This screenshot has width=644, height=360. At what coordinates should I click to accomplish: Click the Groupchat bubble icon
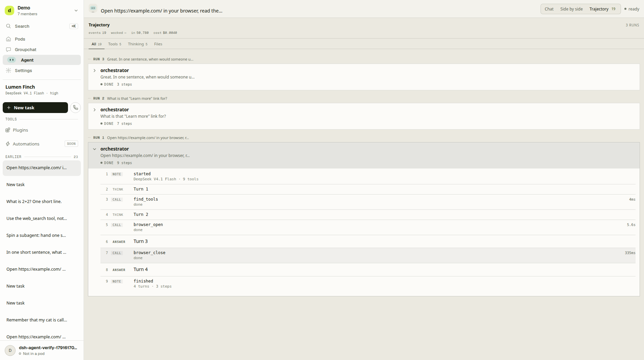[8, 49]
